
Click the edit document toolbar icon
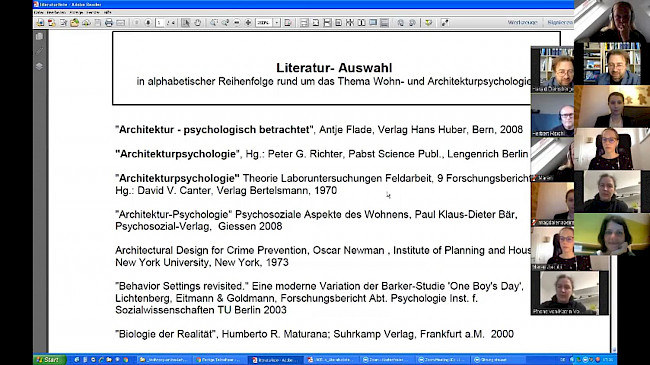pyautogui.click(x=63, y=23)
